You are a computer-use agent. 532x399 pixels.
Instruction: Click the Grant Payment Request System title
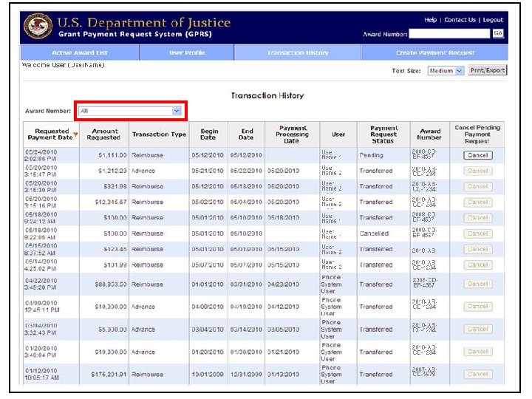coord(135,34)
